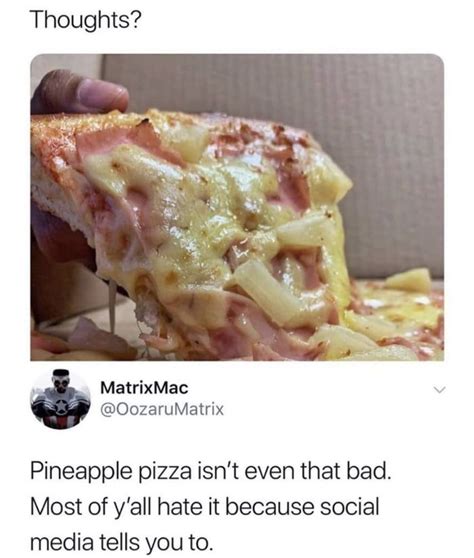Click the goggles on the avatar's face

click(61, 381)
